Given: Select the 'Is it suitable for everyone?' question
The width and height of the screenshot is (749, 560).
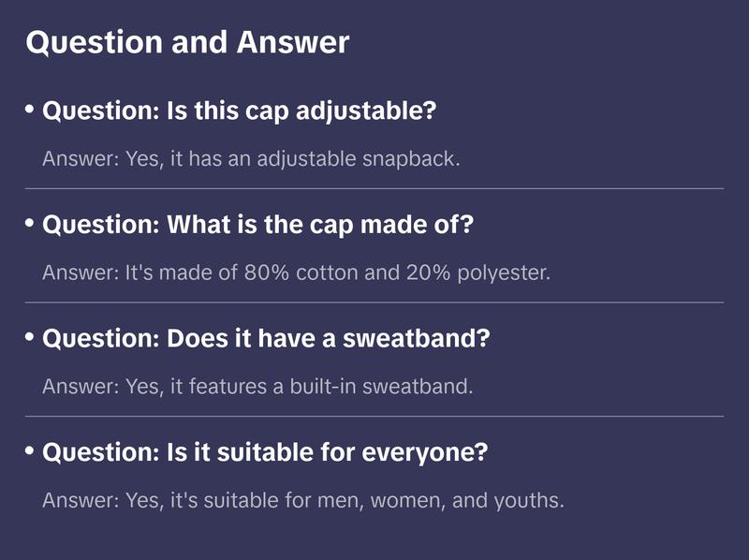Looking at the screenshot, I should pyautogui.click(x=265, y=453).
